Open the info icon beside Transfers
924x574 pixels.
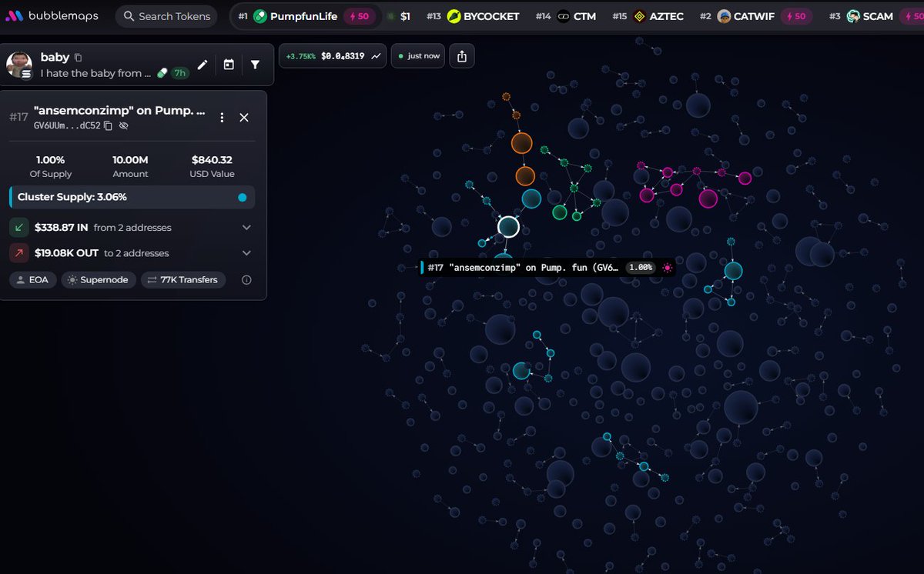pos(246,280)
